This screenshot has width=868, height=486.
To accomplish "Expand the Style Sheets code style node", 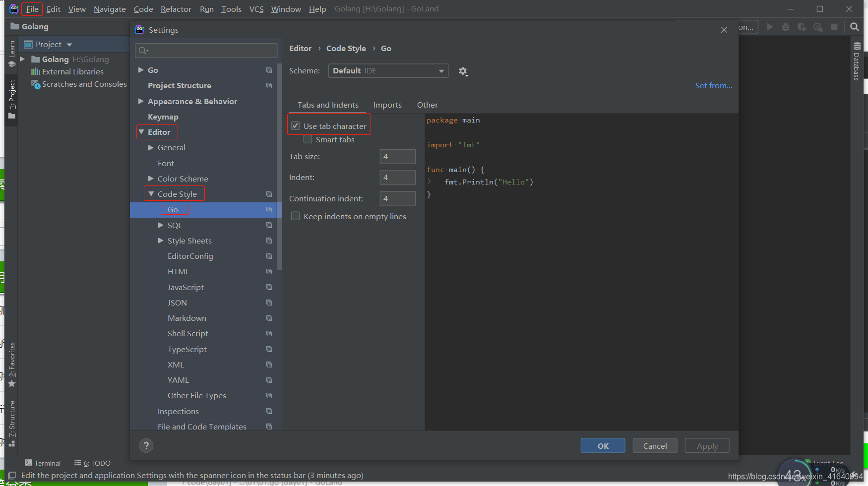I will point(161,241).
